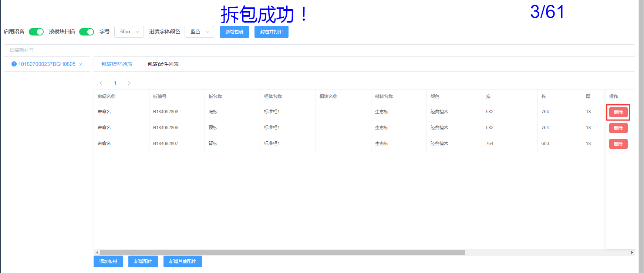
Task: Close the 101807000237BGH0805 package tab
Action: pos(81,64)
